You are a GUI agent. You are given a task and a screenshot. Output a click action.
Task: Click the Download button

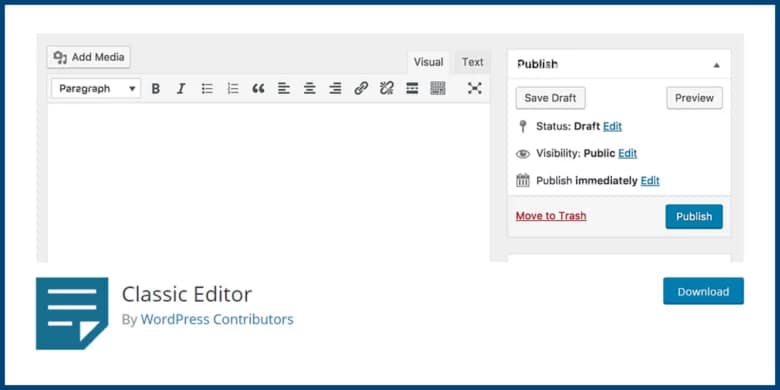pos(703,291)
